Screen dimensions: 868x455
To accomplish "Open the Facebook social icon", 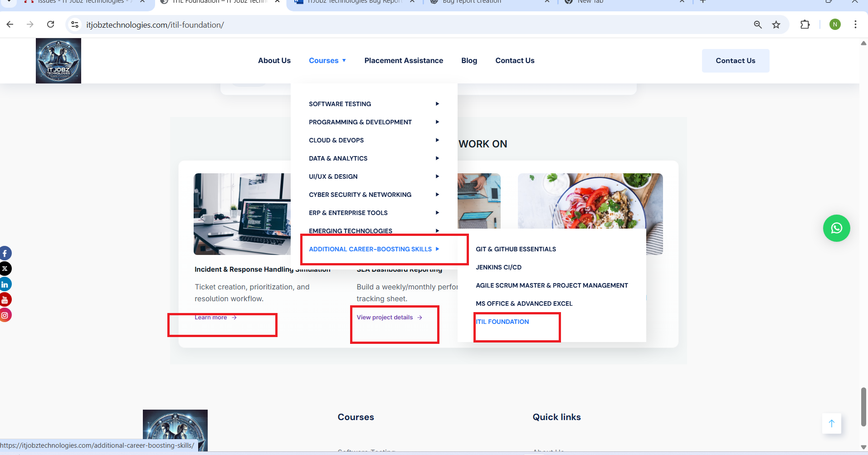I will pos(5,253).
